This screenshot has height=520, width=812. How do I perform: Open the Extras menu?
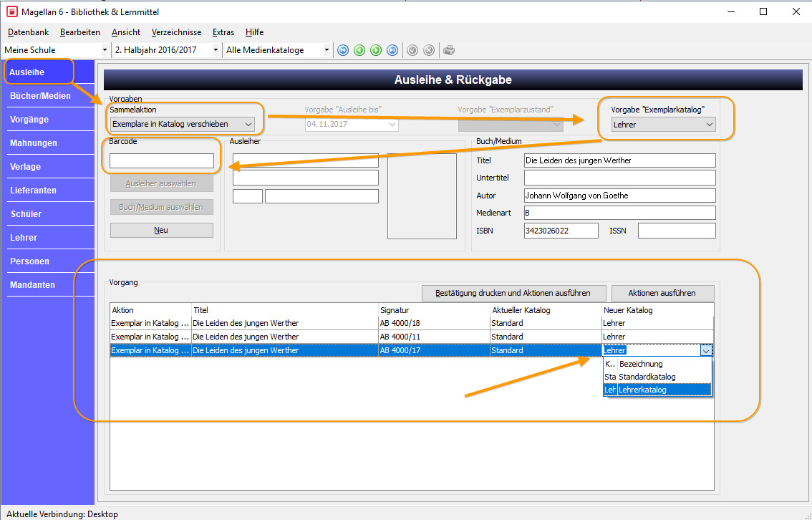[223, 32]
